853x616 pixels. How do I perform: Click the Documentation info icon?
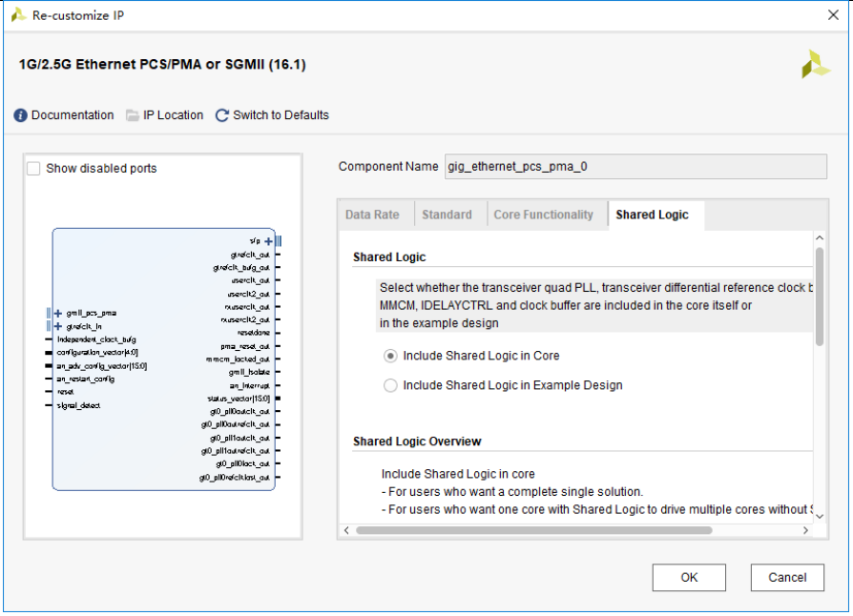coord(21,115)
